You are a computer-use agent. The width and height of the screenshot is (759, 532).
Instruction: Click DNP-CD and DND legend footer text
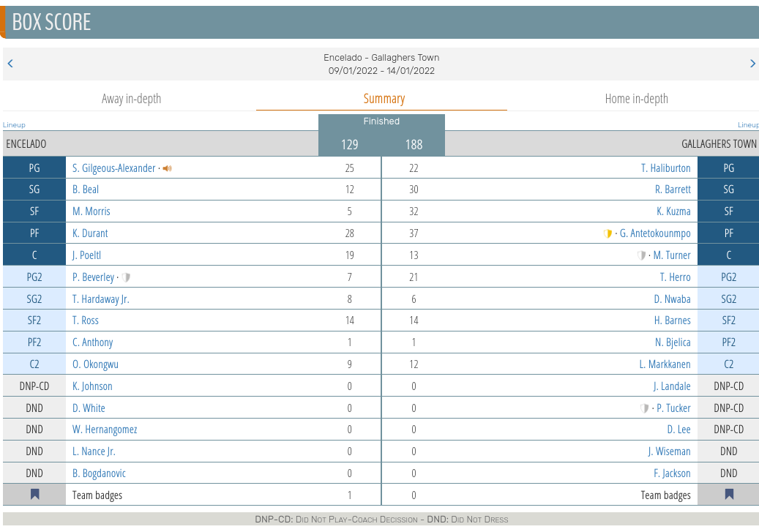(x=381, y=520)
